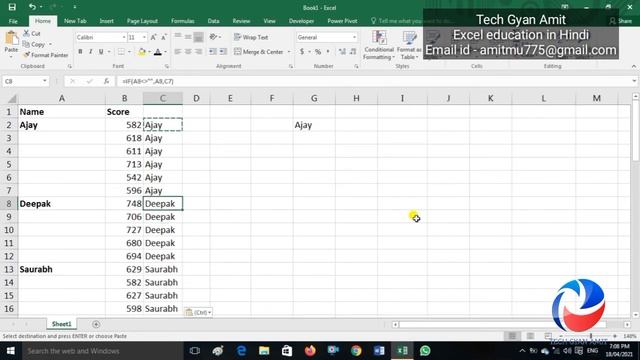Click Accounting Number Format dollar sign
Viewport: 640px width, 360px height.
(302, 52)
